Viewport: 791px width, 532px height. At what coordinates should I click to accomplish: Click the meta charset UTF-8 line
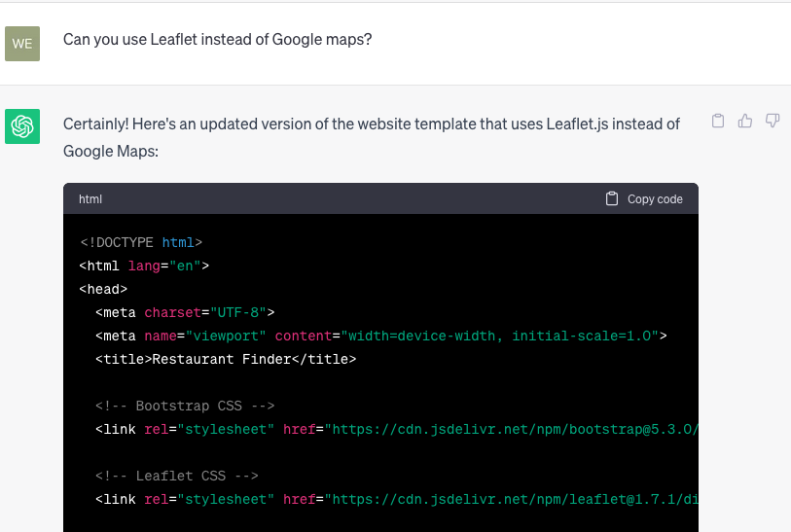tap(185, 312)
